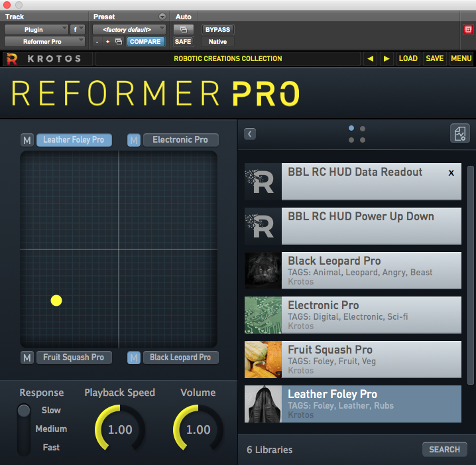Screen dimensions: 476x465
Task: Select bottom-right dot in slot selector
Action: tap(363, 140)
